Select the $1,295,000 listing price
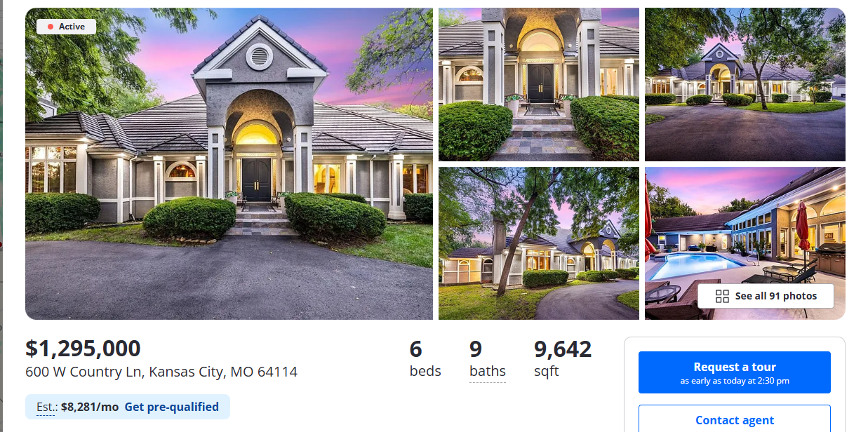The width and height of the screenshot is (868, 432). pos(83,349)
